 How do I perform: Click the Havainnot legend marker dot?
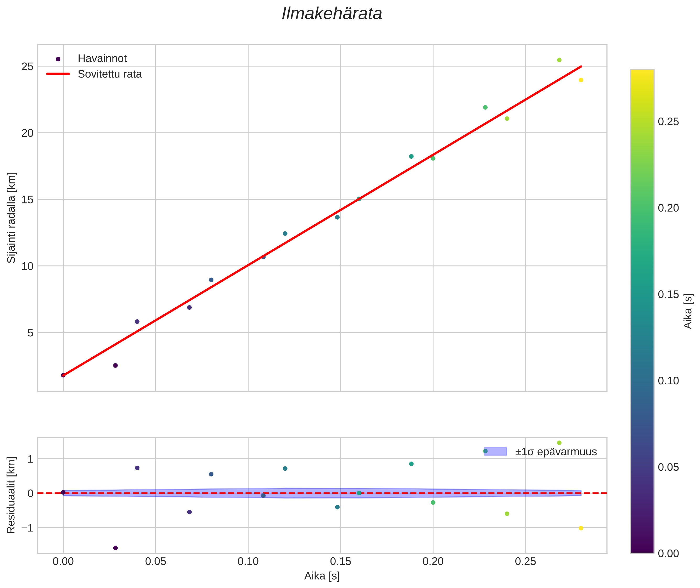58,59
